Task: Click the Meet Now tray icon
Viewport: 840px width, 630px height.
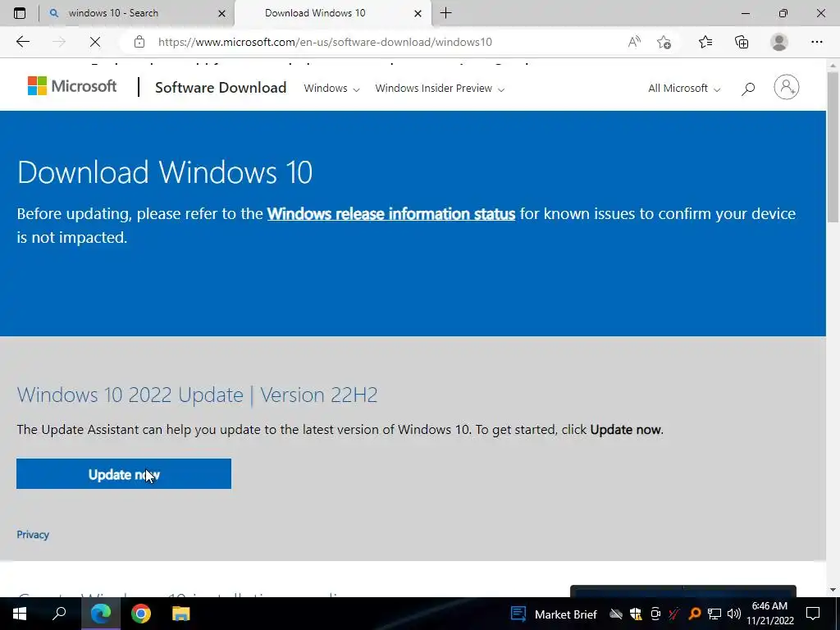Action: [x=655, y=614]
